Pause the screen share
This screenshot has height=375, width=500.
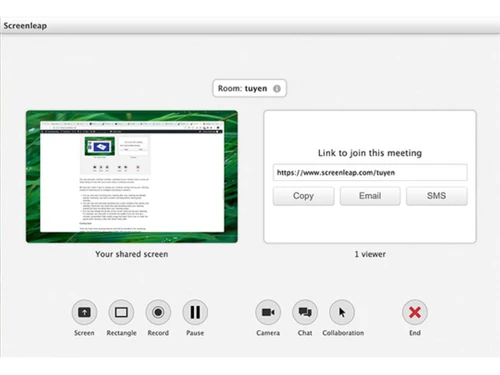click(x=195, y=312)
